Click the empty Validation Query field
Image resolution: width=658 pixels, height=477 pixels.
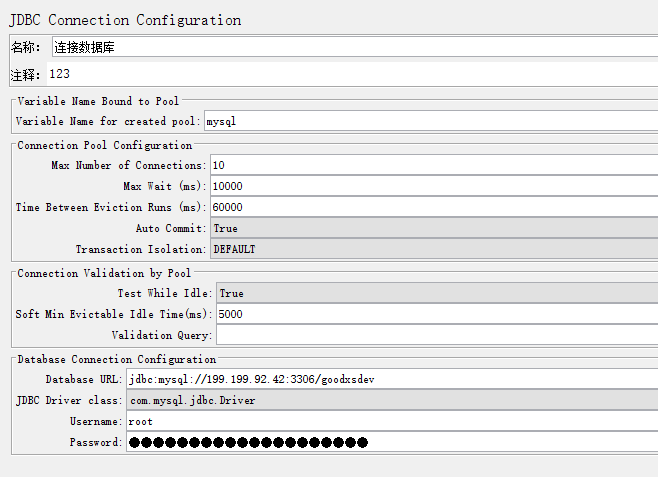click(435, 335)
